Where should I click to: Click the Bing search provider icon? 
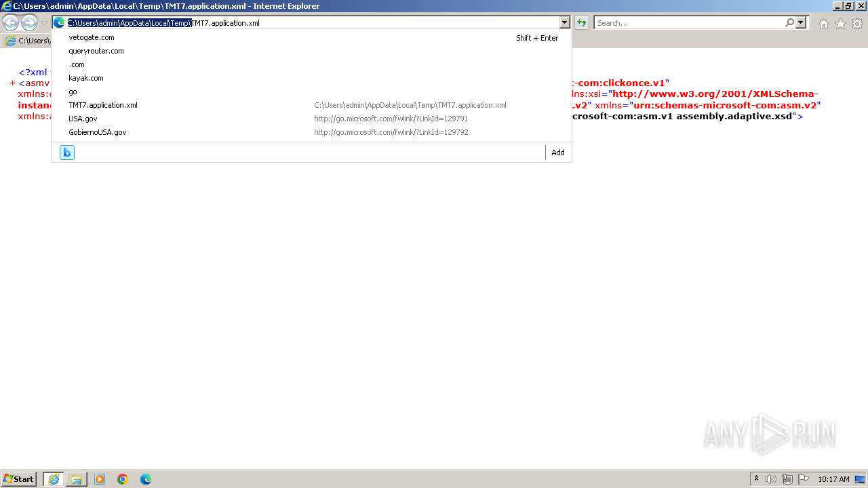[x=67, y=152]
